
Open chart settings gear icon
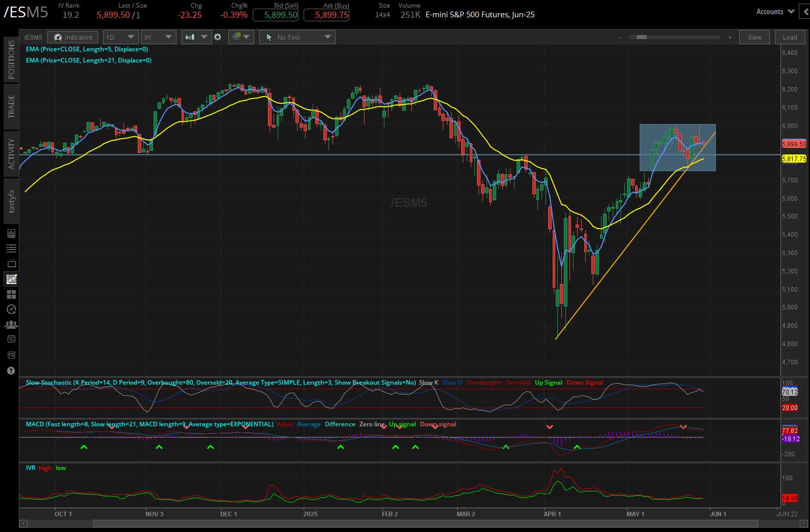click(x=218, y=37)
